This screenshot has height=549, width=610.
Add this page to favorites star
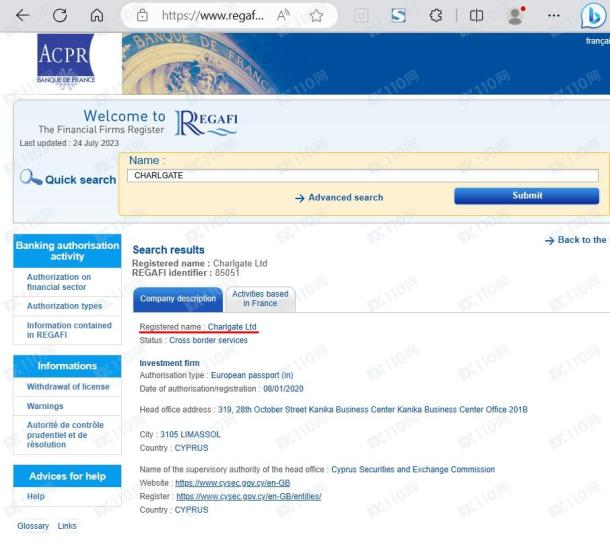tap(314, 16)
